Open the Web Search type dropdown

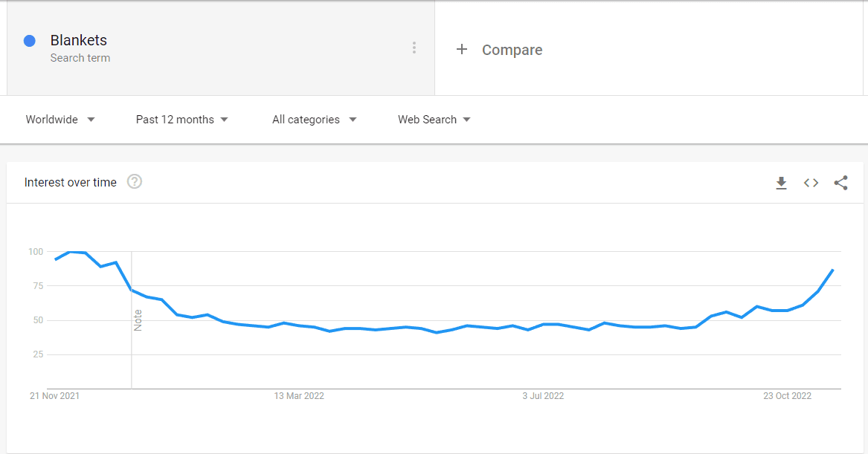(434, 120)
